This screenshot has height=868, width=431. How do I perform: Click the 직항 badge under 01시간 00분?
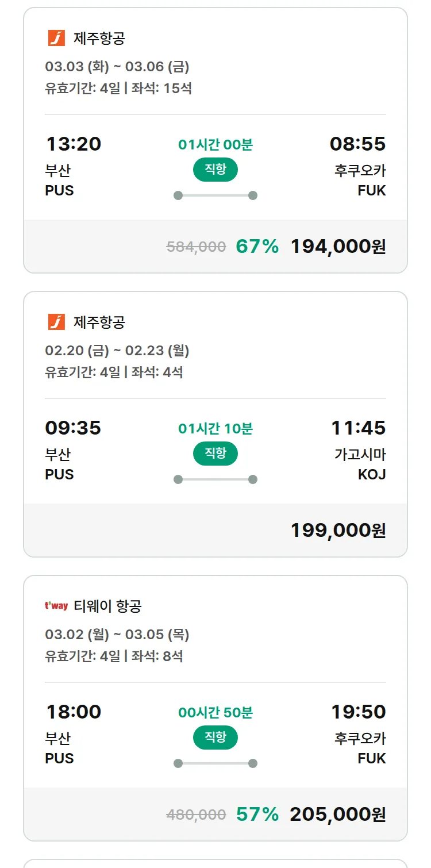[215, 170]
